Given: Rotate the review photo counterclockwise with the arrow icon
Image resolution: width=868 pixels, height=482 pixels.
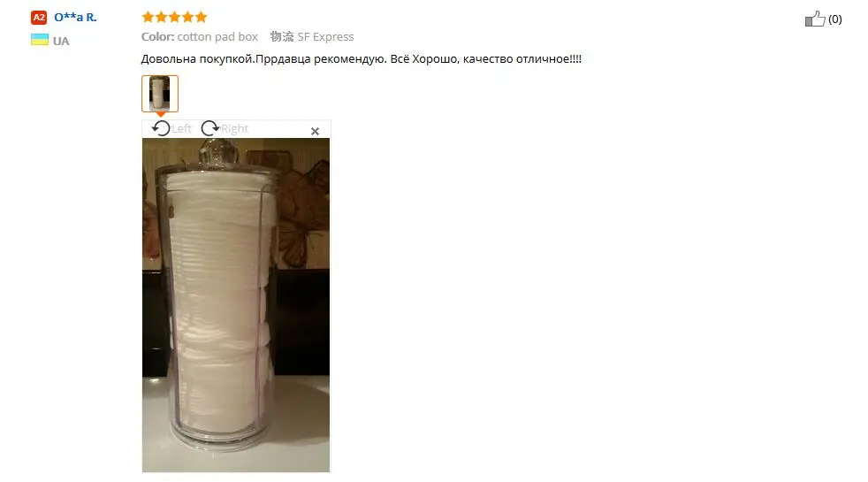Looking at the screenshot, I should pos(161,128).
